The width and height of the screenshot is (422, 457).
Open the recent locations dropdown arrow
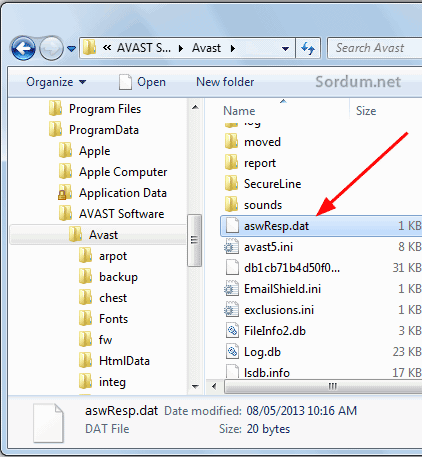pos(71,49)
